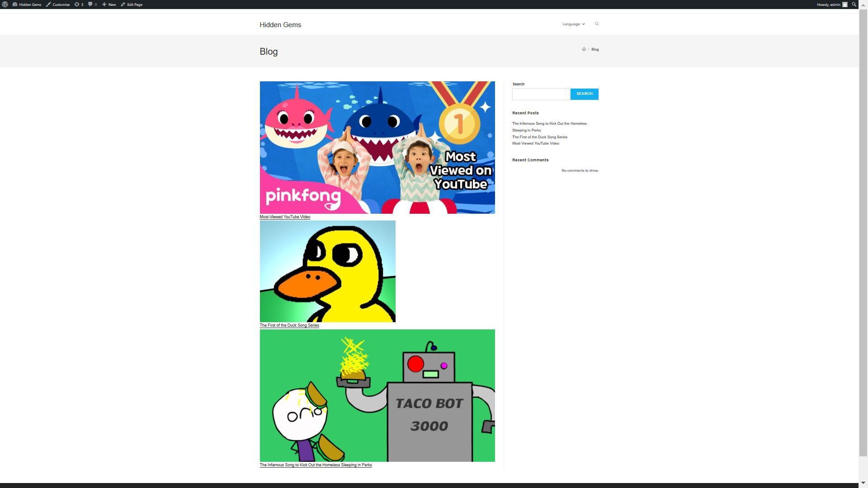Click the blue SEARCH button
Screen dimensions: 868x488
click(x=585, y=94)
